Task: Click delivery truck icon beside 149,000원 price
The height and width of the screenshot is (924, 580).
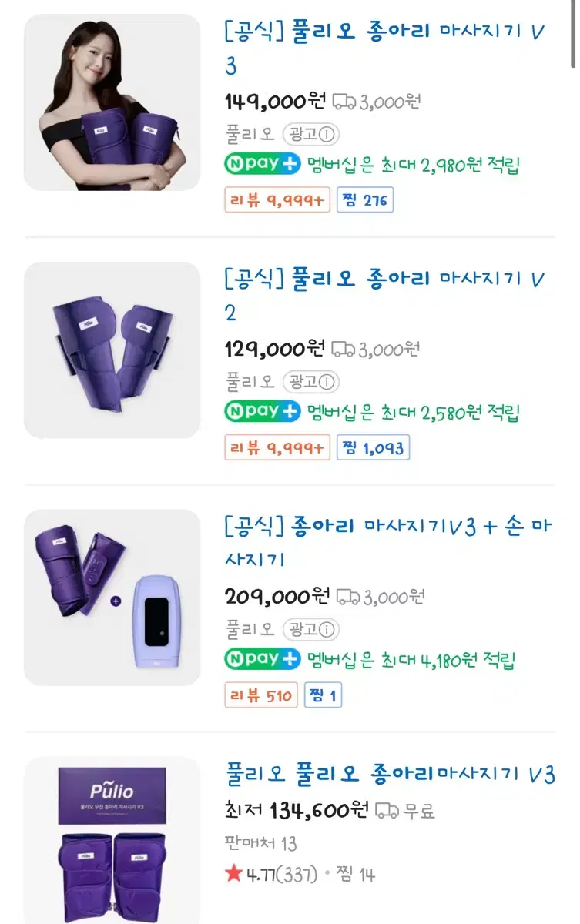Action: (x=344, y=101)
